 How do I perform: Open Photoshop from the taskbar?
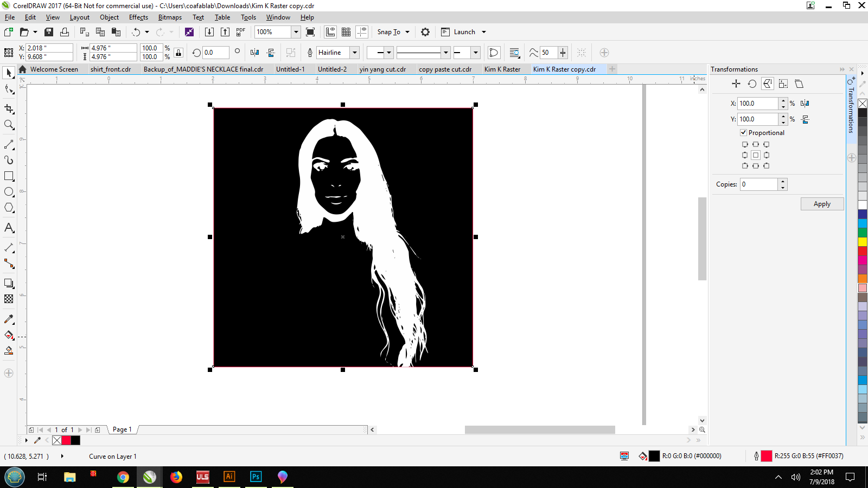pyautogui.click(x=256, y=477)
